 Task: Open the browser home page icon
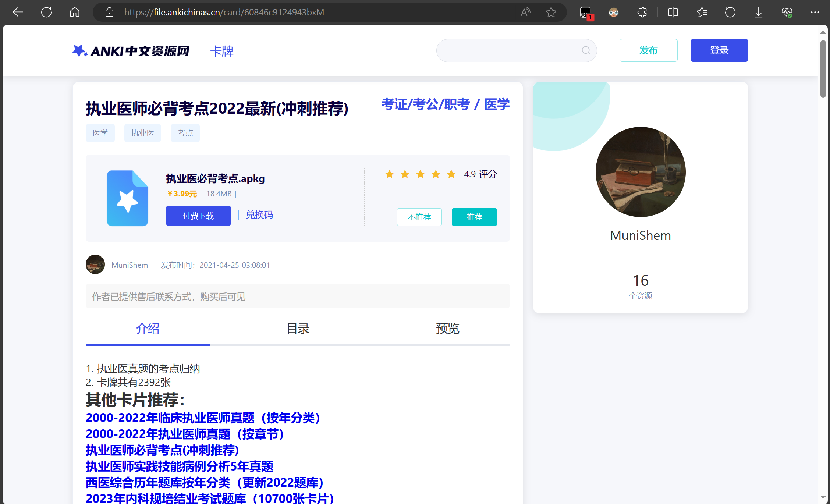[x=75, y=12]
